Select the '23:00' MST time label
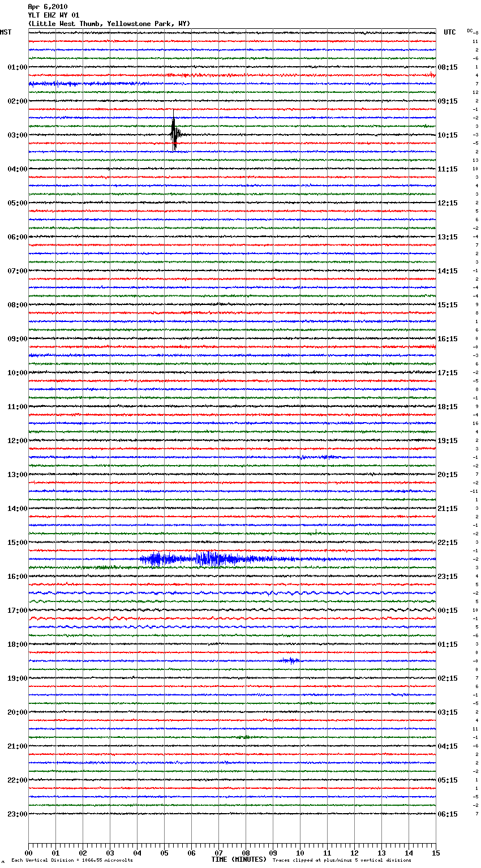This screenshot has width=481, height=868. coord(17,814)
